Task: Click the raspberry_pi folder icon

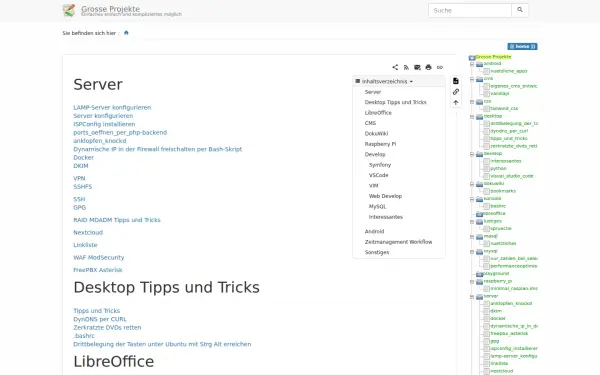Action: click(479, 282)
